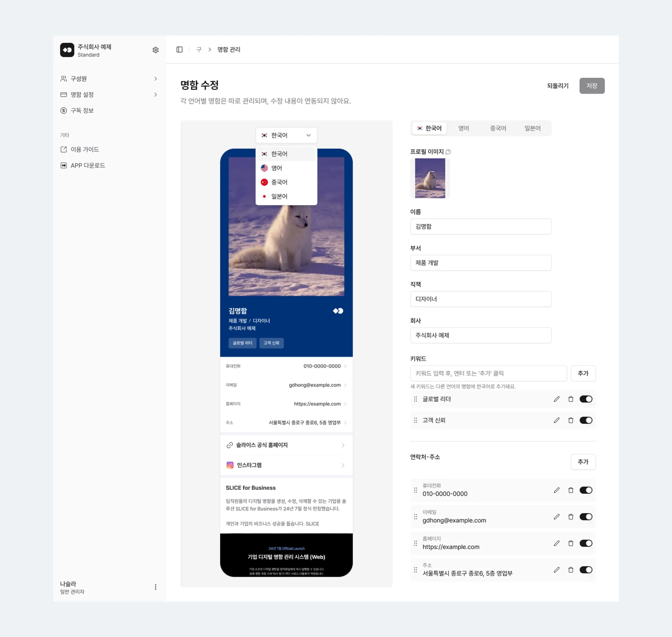Switch to the 영어 tab
The height and width of the screenshot is (637, 672).
click(x=463, y=128)
